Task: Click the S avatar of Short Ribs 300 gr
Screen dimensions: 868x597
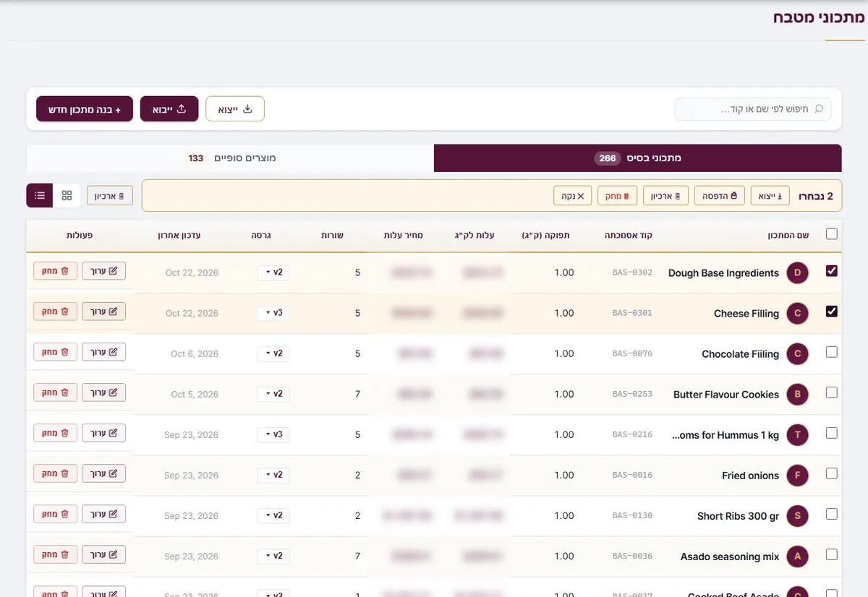Action: pyautogui.click(x=797, y=516)
